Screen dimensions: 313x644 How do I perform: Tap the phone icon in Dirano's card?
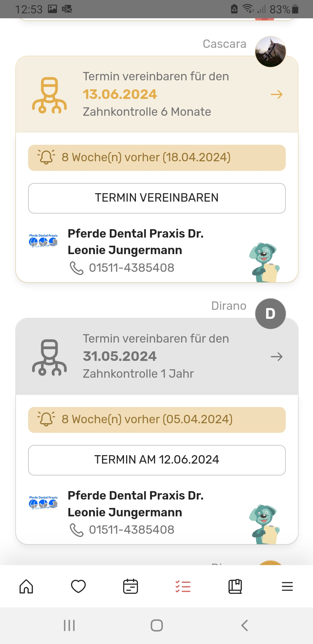point(77,530)
